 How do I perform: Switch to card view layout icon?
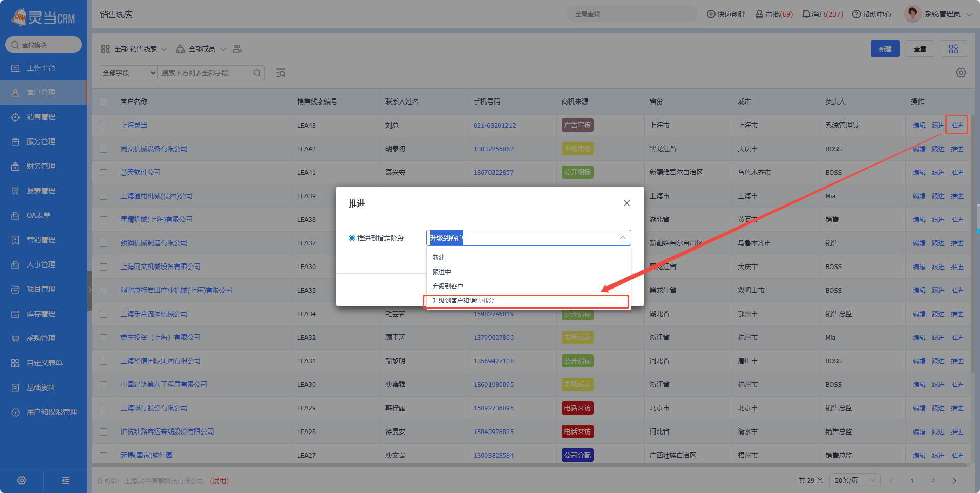click(953, 49)
